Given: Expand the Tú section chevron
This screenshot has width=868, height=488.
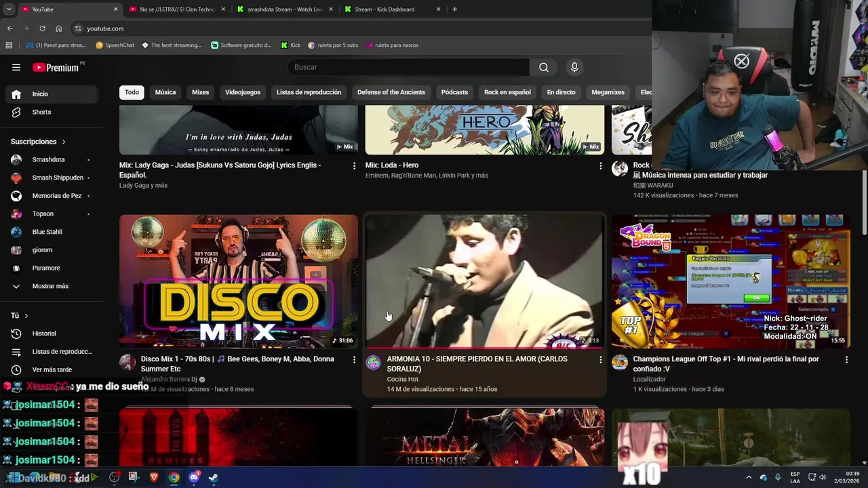Looking at the screenshot, I should coord(26,316).
